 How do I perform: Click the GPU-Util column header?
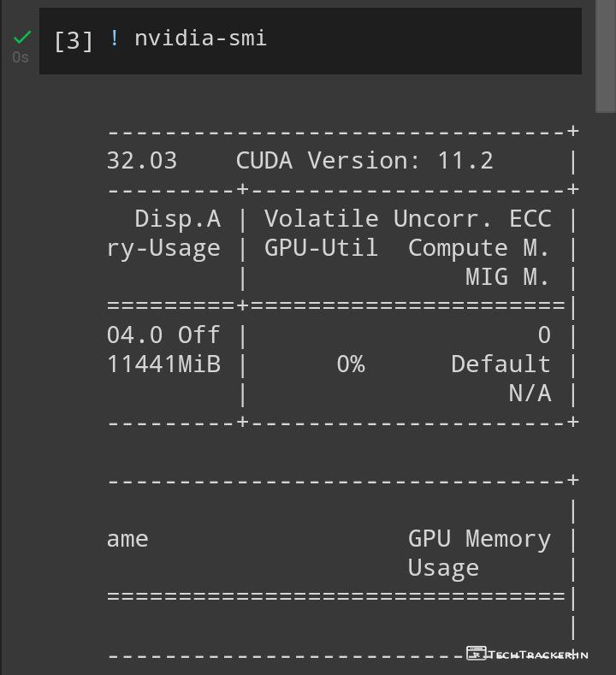click(321, 248)
